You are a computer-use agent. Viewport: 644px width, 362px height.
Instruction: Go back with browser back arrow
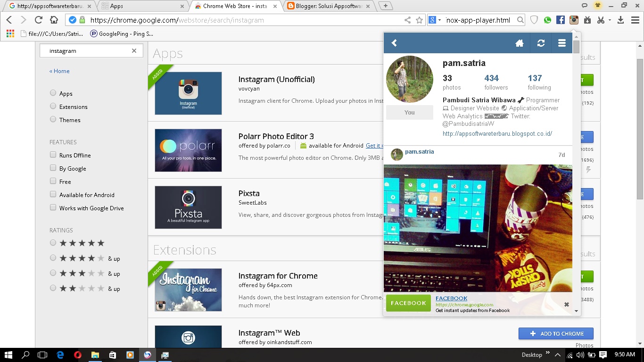tap(9, 20)
